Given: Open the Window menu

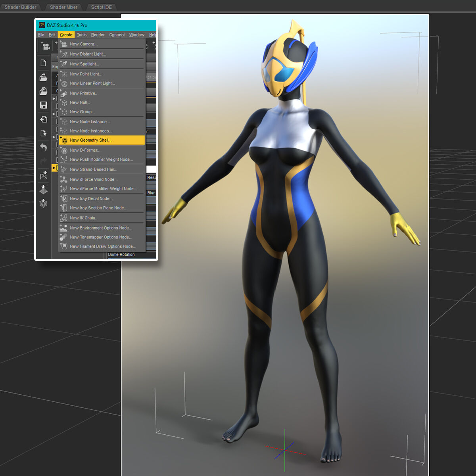Looking at the screenshot, I should 136,35.
